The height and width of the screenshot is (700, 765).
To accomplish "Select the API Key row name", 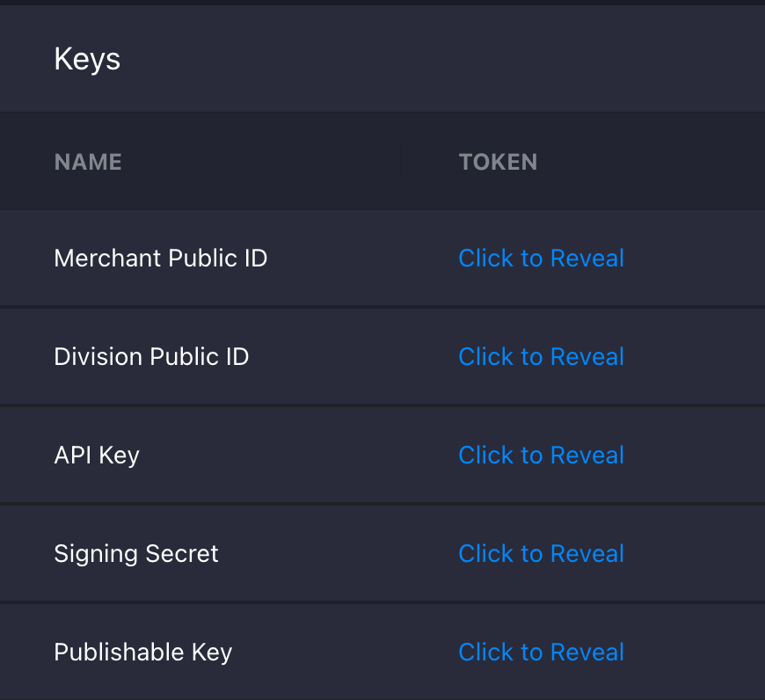I will coord(97,455).
